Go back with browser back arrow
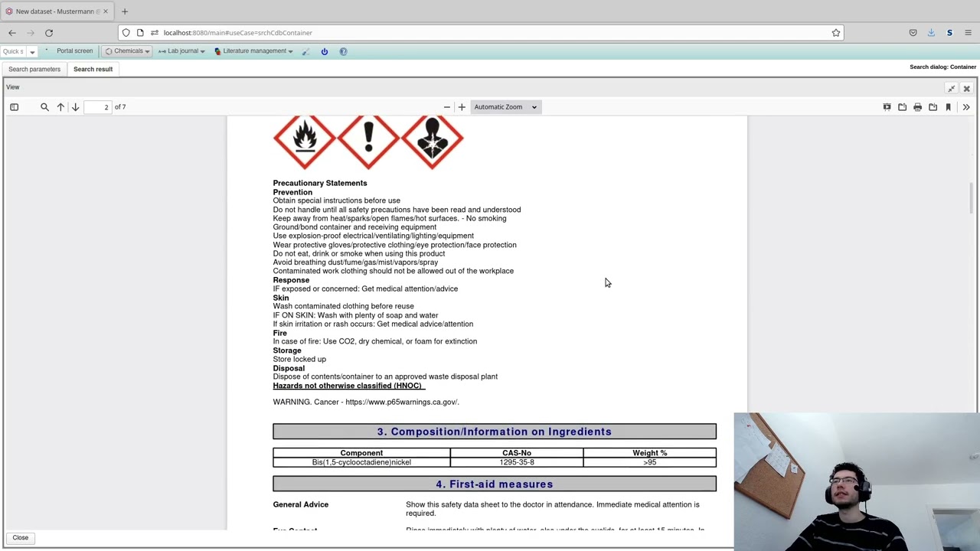This screenshot has height=551, width=980. pos(12,33)
